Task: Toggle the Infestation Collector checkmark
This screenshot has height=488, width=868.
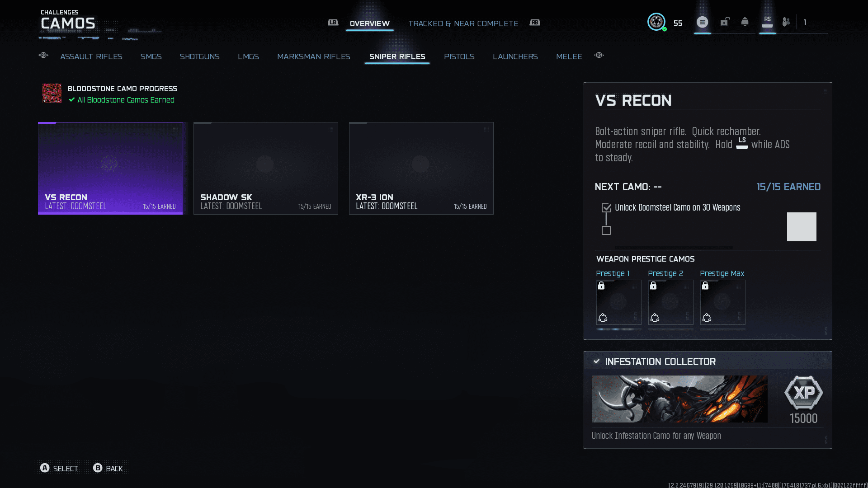Action: 597,361
